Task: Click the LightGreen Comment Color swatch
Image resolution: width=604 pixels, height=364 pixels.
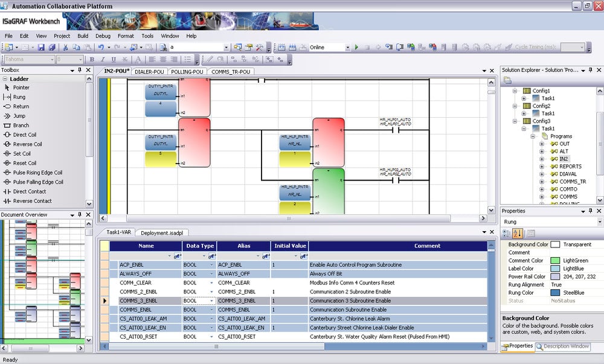Action: (555, 261)
